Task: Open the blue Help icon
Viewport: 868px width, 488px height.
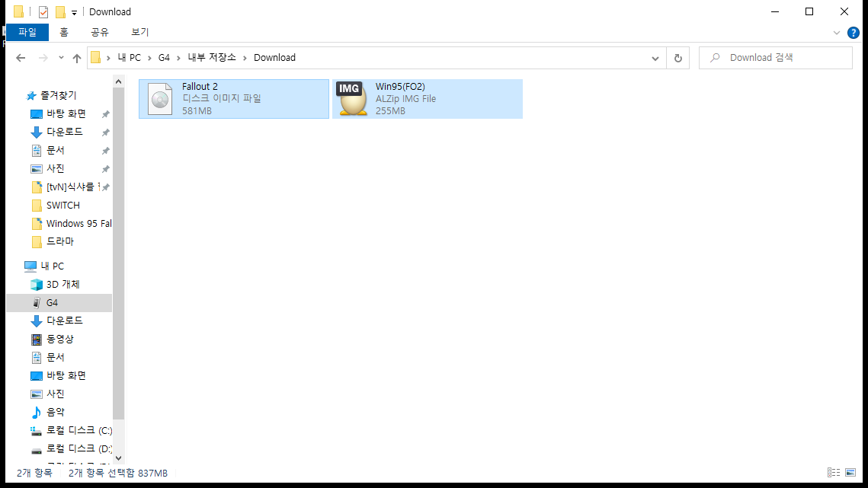Action: 854,33
